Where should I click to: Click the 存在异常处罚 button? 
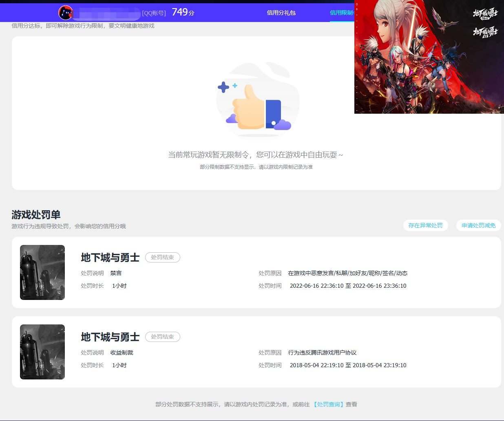425,225
